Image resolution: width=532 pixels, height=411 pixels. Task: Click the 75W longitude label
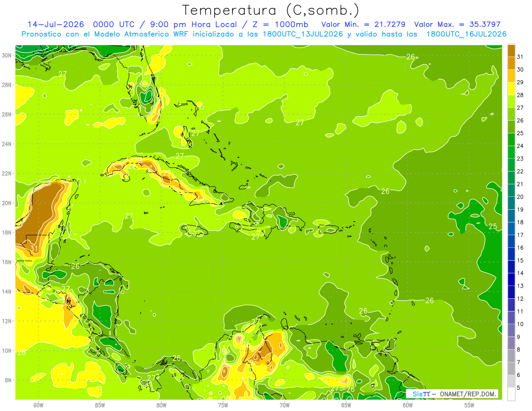(x=223, y=405)
